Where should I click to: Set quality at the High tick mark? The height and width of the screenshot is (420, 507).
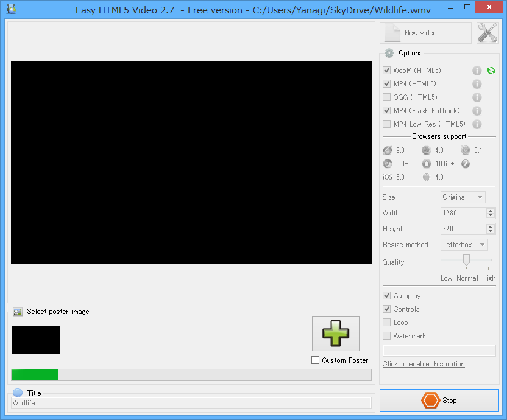[488, 268]
